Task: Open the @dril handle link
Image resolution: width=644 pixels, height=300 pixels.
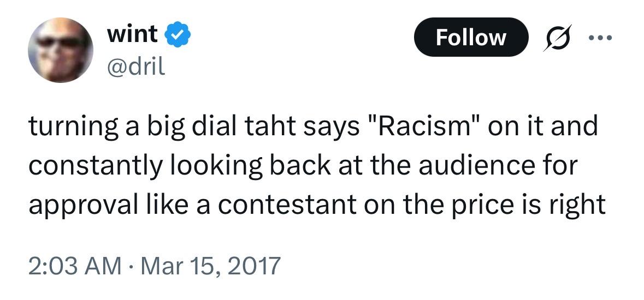Action: click(x=136, y=67)
